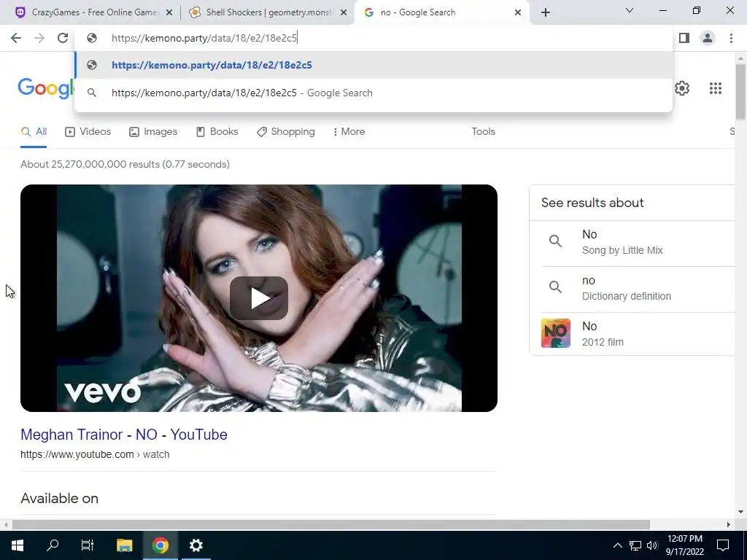Open the clock showing 12:07 PM
The height and width of the screenshot is (560, 747).
coord(684,545)
